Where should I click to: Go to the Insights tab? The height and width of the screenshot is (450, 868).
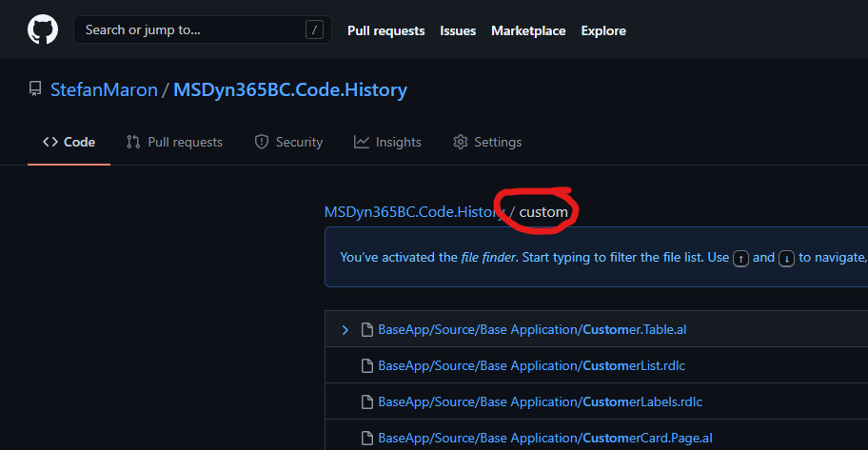point(387,142)
